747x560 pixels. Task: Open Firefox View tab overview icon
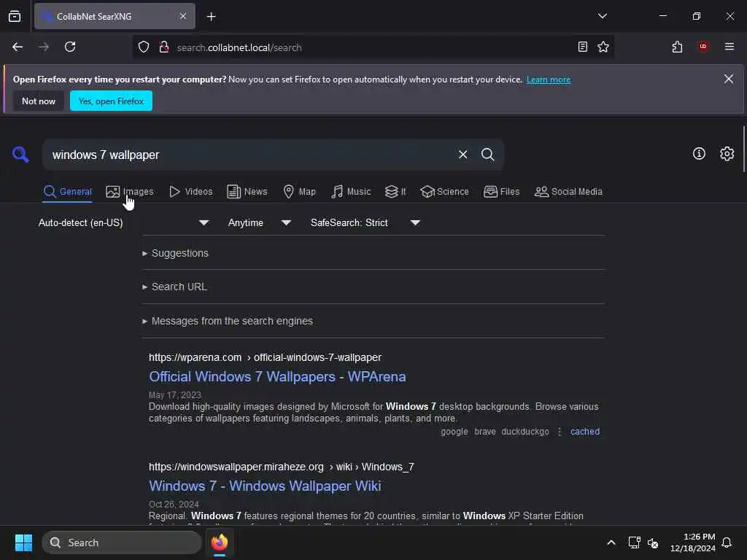pos(15,16)
